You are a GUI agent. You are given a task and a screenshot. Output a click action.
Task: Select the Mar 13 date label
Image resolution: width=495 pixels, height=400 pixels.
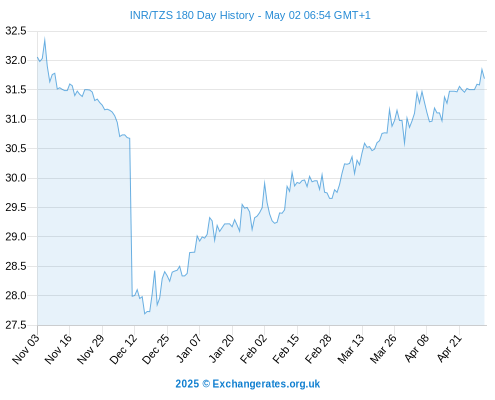351,348
